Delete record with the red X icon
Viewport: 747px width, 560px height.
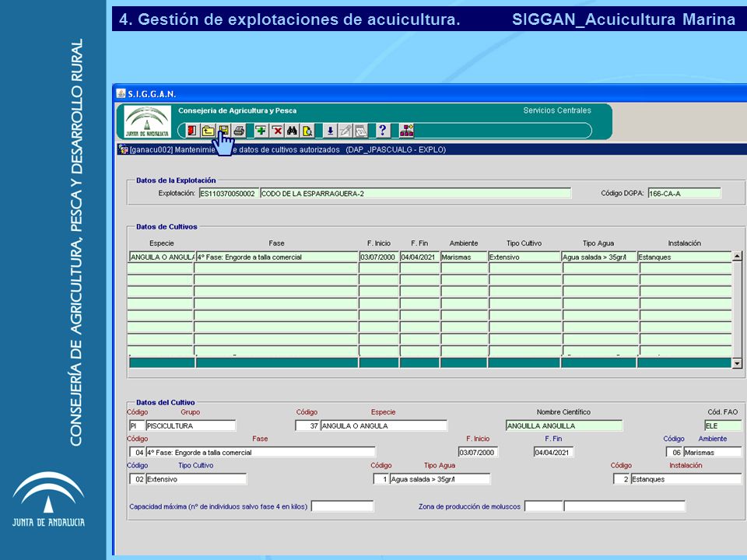tap(277, 131)
